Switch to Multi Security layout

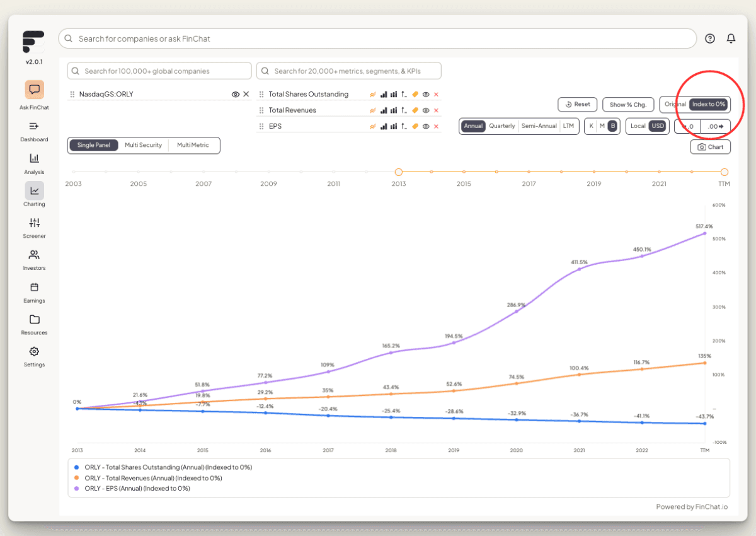[144, 145]
